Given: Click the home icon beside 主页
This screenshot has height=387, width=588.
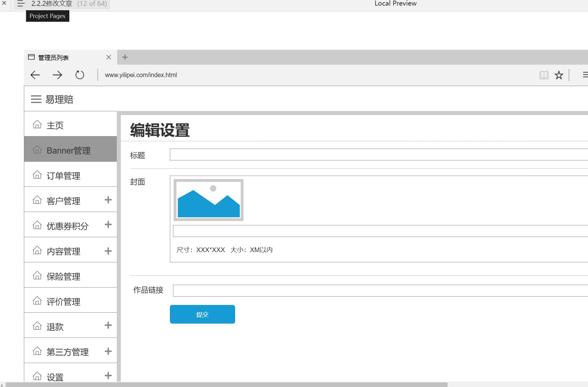Looking at the screenshot, I should coord(37,124).
